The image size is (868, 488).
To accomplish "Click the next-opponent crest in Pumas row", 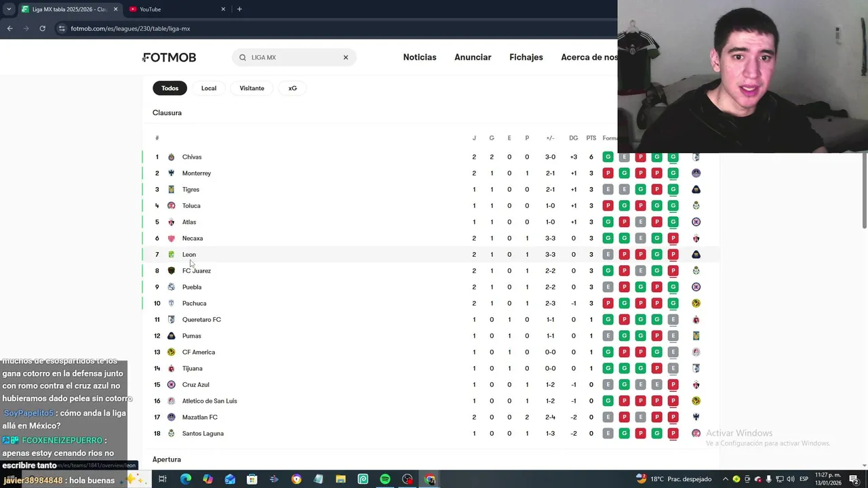I will click(696, 336).
